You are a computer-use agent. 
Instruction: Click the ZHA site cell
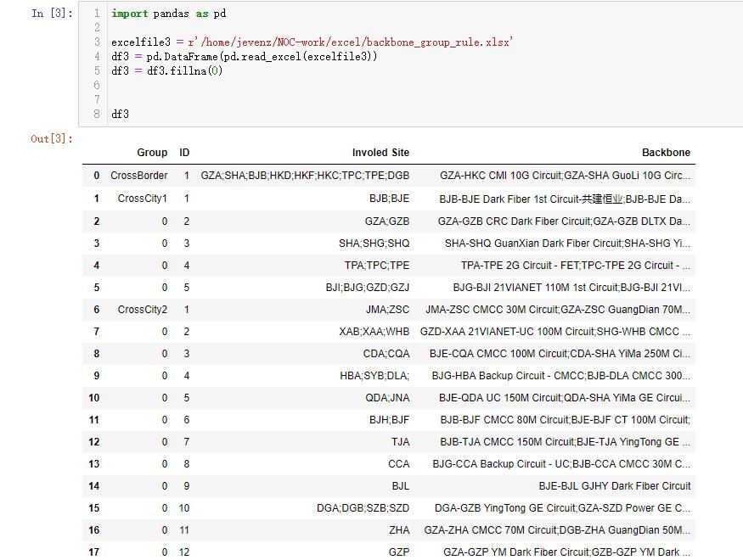pos(399,530)
